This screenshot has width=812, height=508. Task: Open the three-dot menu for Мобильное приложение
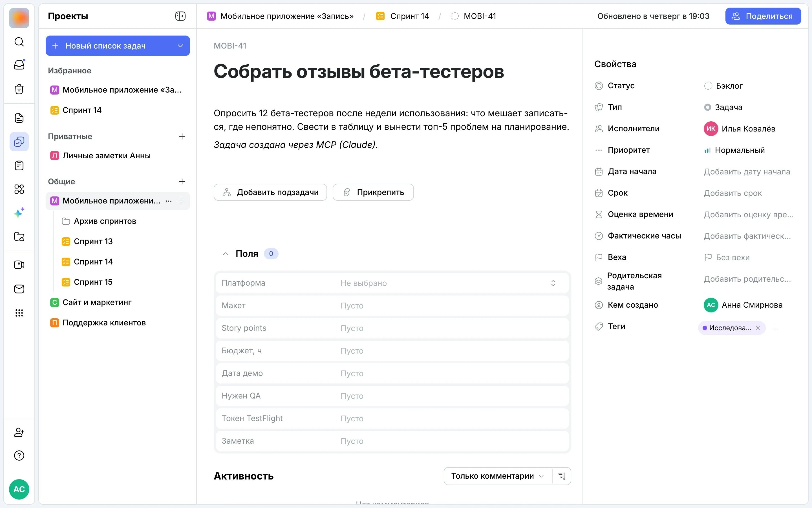pos(168,201)
